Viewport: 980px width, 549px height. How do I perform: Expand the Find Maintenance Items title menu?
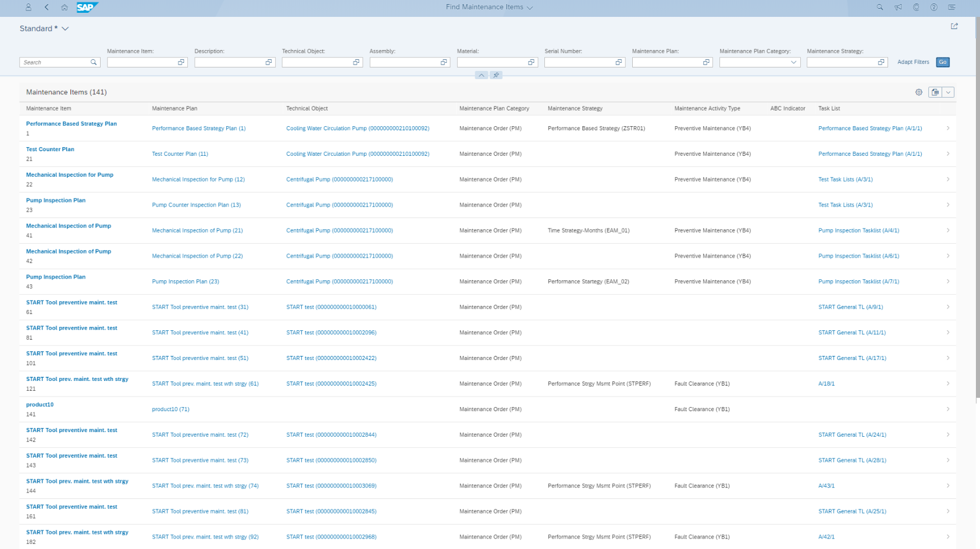(530, 8)
